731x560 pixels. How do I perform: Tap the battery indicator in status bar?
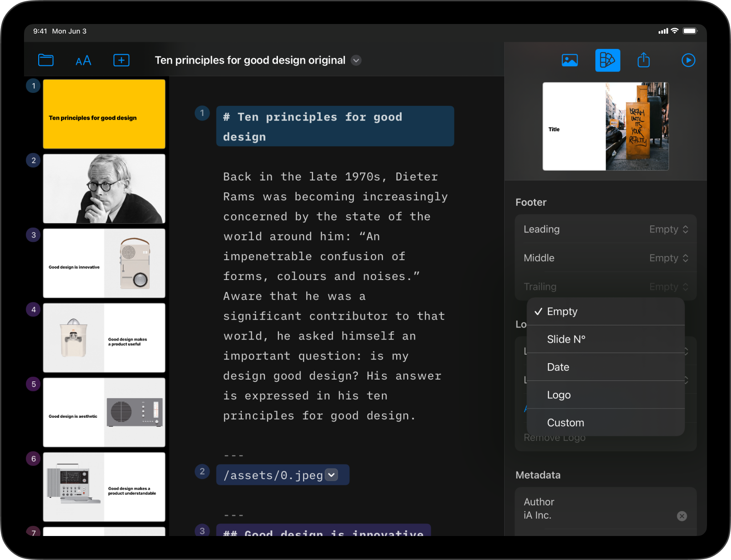point(691,31)
